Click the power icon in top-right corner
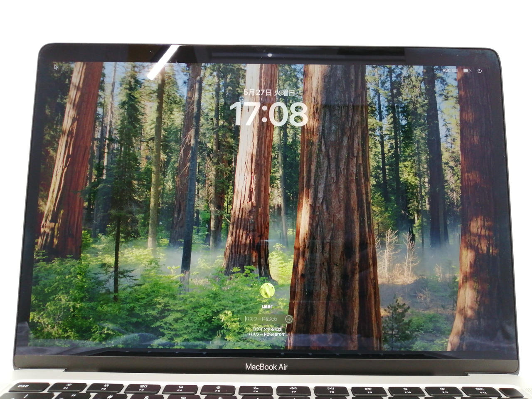The width and height of the screenshot is (532, 399). pos(479,71)
